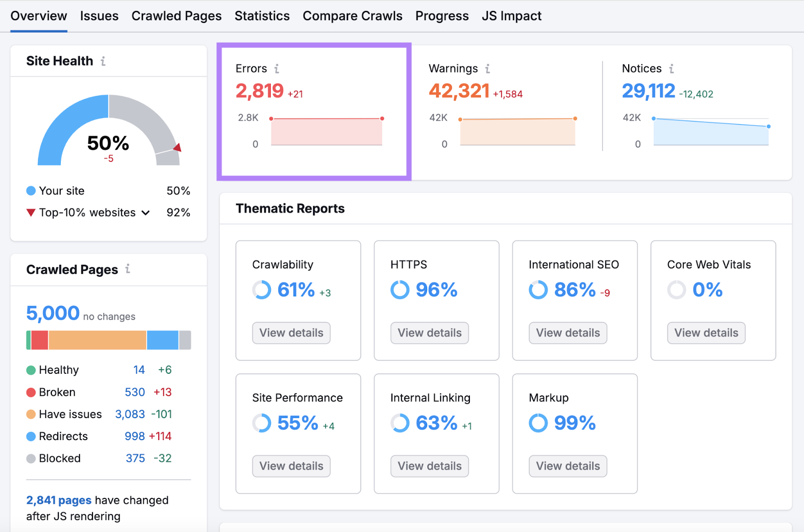
Task: Click the Markup donut chart icon
Action: click(x=538, y=423)
